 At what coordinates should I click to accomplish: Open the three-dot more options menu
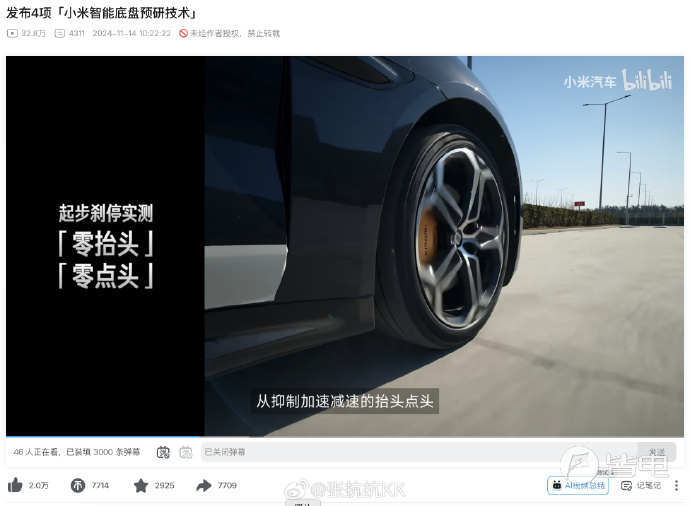(676, 485)
